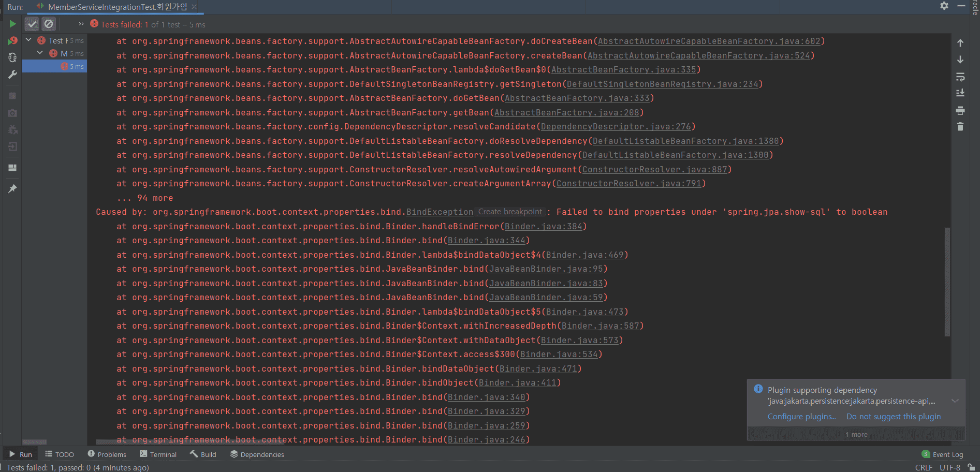Open JavaBeanBinder.java:95 stack link

(546, 269)
